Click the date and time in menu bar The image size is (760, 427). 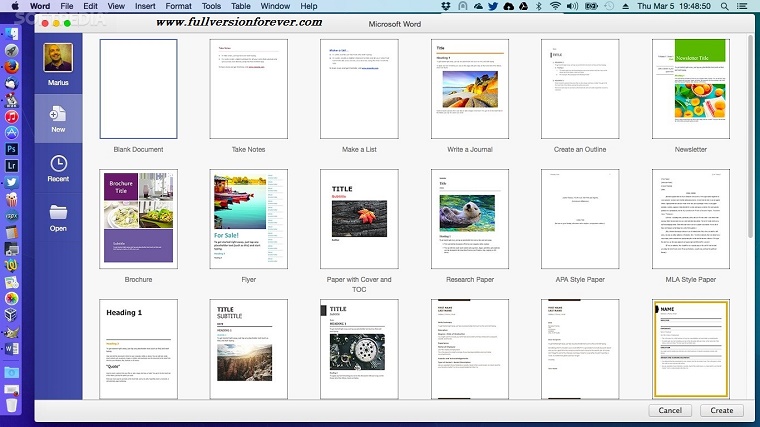coord(674,6)
